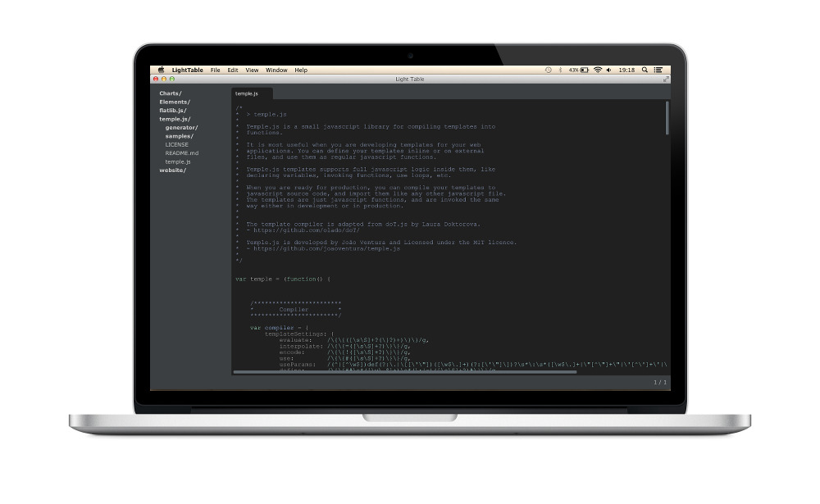Viewport: 820px width, 504px height.
Task: Click the 'interpolate:' setting line
Action: [345, 346]
